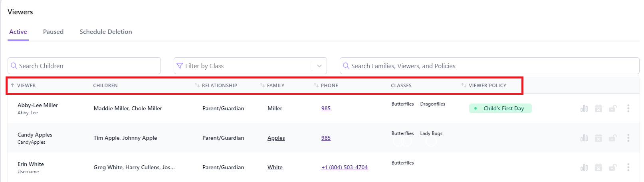Click unlock icon in Abby-Lee Miller row
Screen dimensions: 644x182
[613, 108]
